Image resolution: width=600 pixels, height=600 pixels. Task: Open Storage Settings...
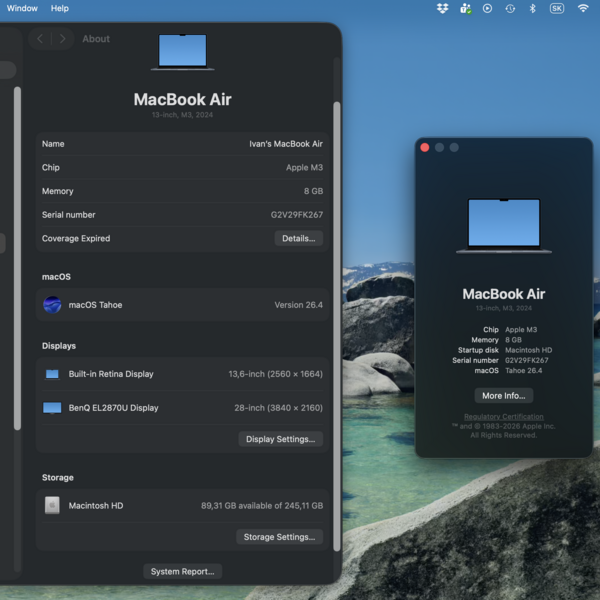point(280,537)
